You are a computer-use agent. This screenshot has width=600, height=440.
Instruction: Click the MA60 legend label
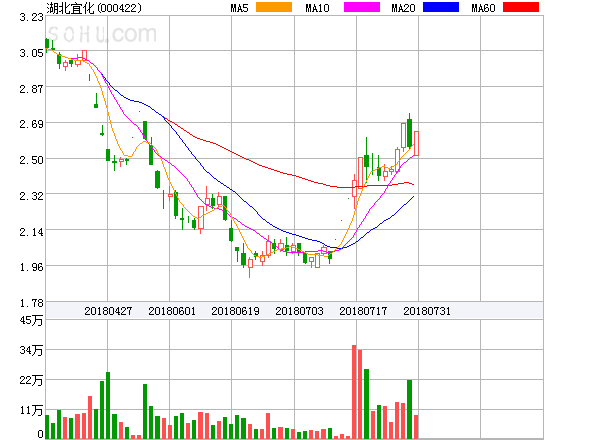pyautogui.click(x=483, y=8)
